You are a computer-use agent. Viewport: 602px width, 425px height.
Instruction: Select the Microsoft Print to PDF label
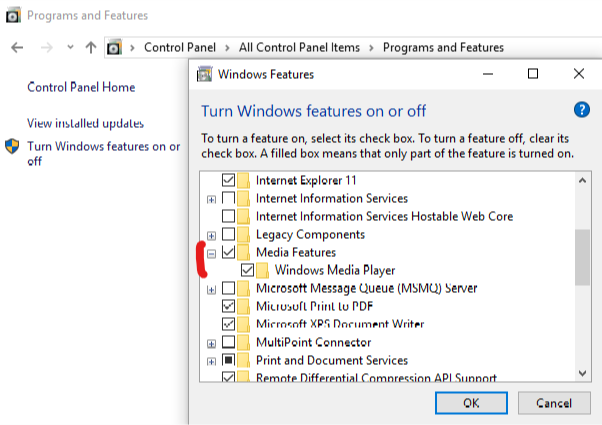pos(314,306)
